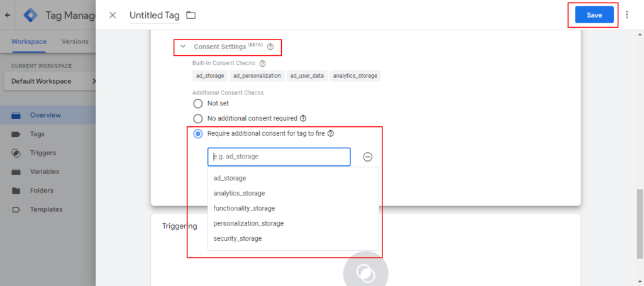Click help icon beside No additional consent required
Screen dimensions: 644x286
pyautogui.click(x=303, y=118)
